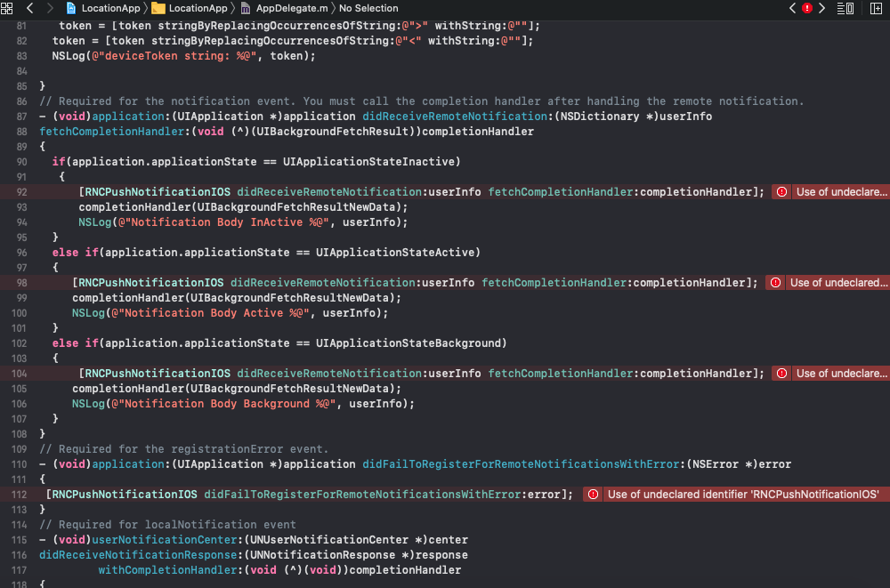
Task: Jump to previous issue arrow
Action: [x=792, y=9]
